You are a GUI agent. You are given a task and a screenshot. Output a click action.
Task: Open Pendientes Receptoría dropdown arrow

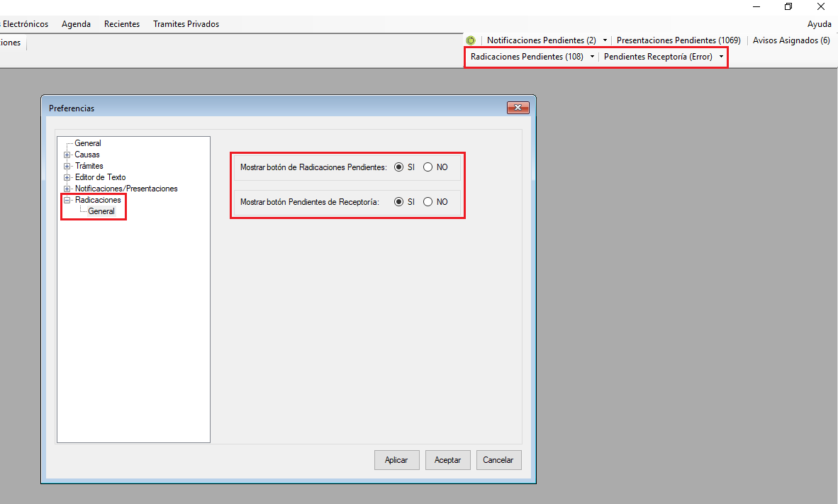pyautogui.click(x=721, y=57)
